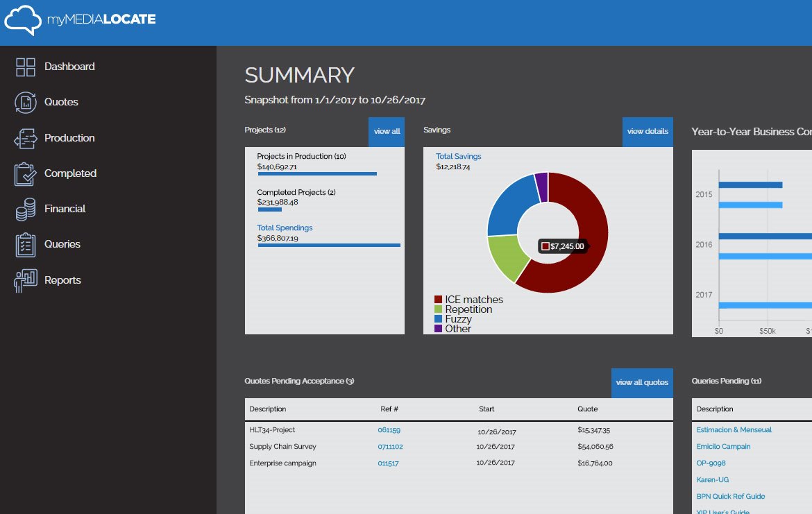
Task: Click the 'Enterprise campaign' quote description
Action: pyautogui.click(x=282, y=463)
